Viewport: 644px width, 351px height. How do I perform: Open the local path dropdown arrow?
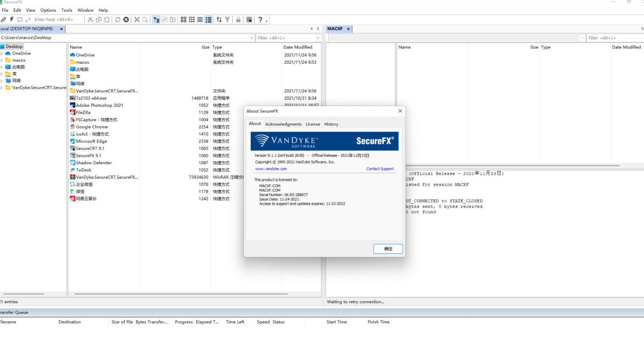point(252,38)
